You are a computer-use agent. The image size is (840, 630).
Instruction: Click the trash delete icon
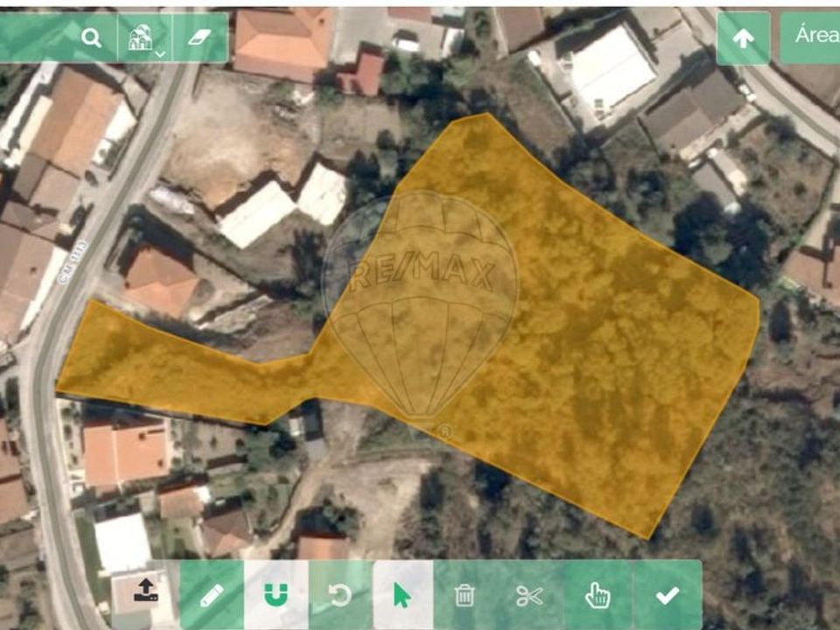pos(465,595)
